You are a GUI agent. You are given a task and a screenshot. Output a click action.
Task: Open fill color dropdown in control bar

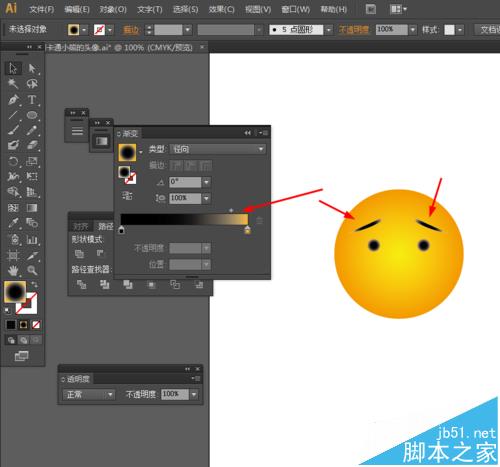(x=84, y=30)
